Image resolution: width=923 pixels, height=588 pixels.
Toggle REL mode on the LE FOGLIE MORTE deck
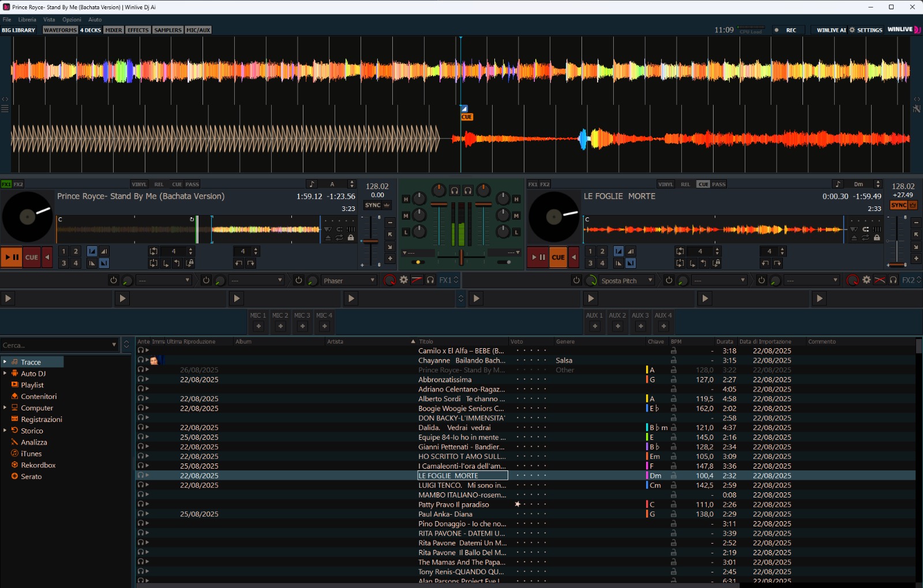click(685, 184)
